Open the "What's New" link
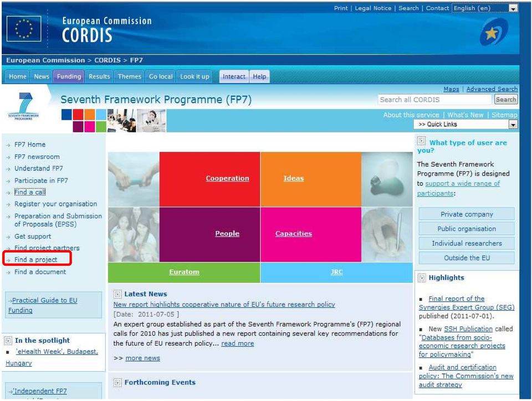The height and width of the screenshot is (401, 532). point(465,115)
